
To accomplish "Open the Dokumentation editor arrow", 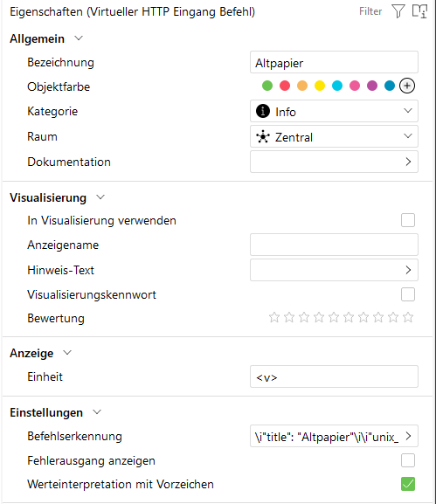I will click(x=408, y=162).
